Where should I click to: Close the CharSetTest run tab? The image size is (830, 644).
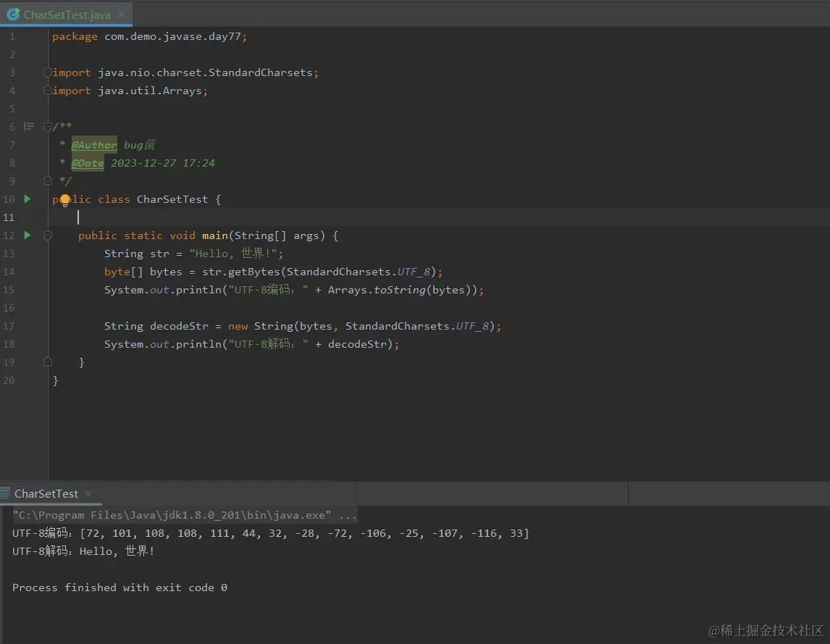click(x=88, y=494)
